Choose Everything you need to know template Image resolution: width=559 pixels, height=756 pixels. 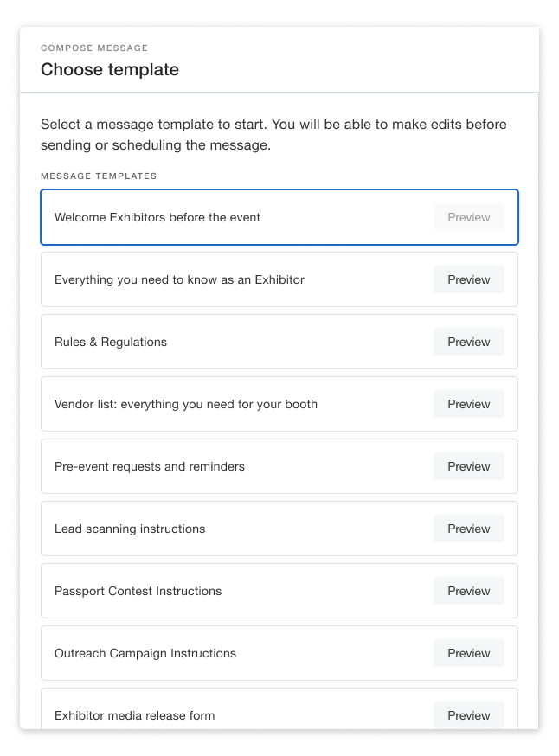click(x=179, y=279)
